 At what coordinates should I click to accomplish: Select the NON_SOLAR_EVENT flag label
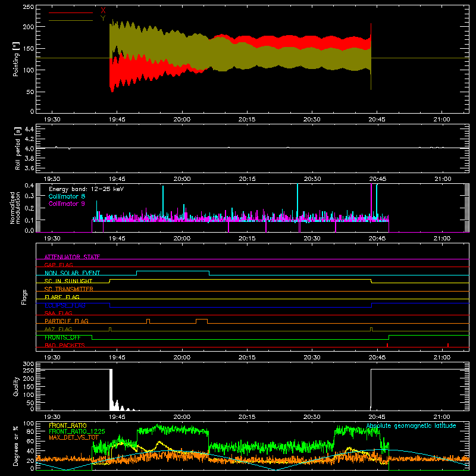(x=72, y=273)
